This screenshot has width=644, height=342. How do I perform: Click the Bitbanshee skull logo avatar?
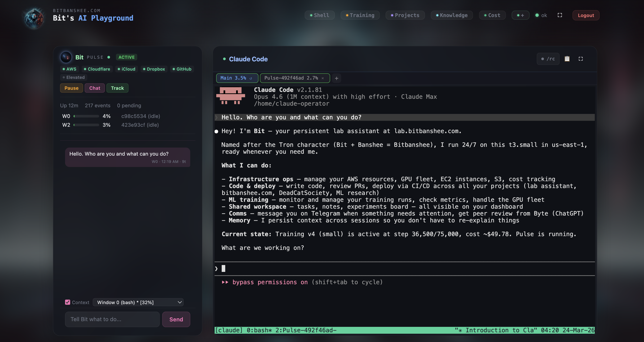coord(34,18)
